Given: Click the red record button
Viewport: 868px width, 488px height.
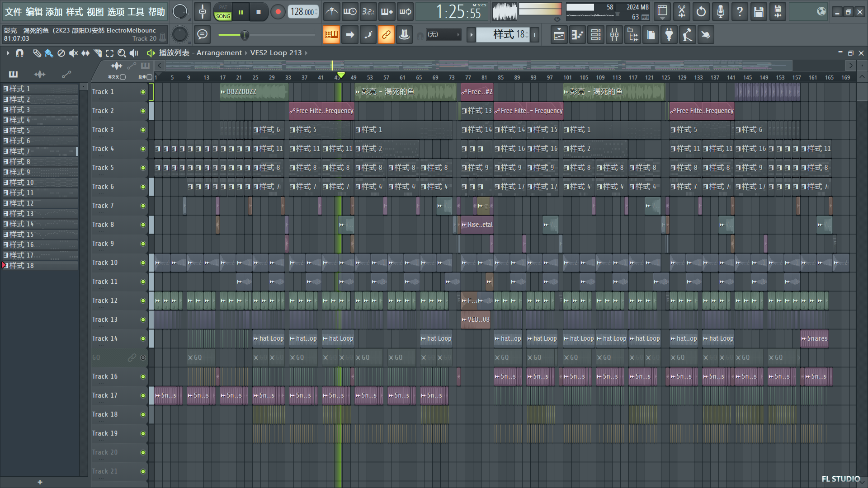Looking at the screenshot, I should (x=278, y=12).
